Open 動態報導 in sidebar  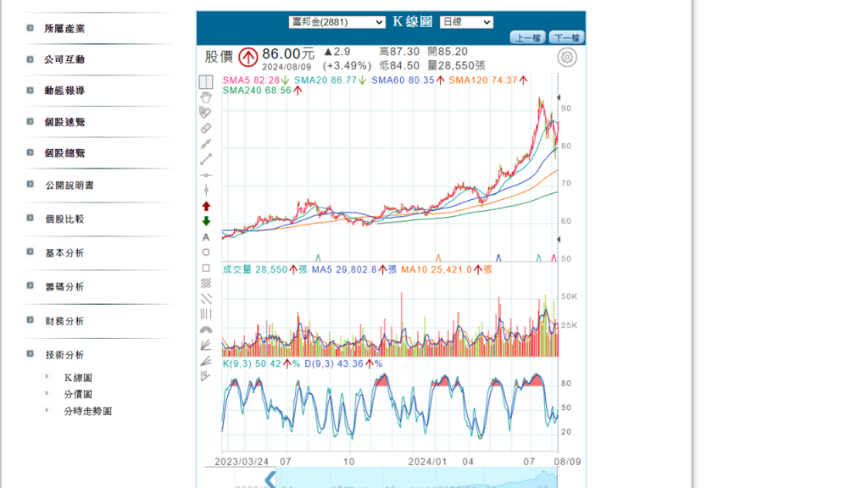point(64,91)
